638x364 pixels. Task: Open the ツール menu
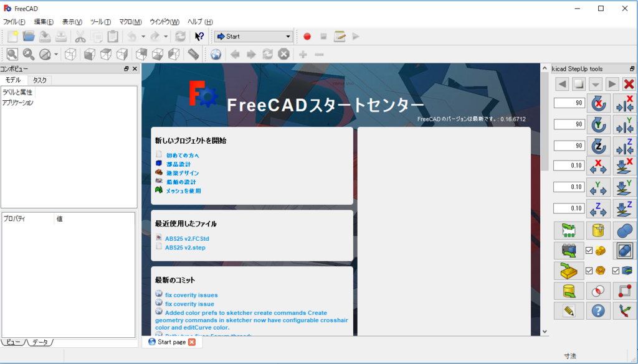(100, 22)
